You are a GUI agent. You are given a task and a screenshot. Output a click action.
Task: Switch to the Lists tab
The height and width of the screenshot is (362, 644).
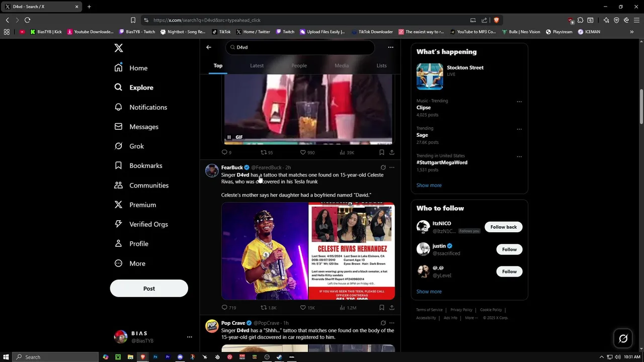click(381, 65)
